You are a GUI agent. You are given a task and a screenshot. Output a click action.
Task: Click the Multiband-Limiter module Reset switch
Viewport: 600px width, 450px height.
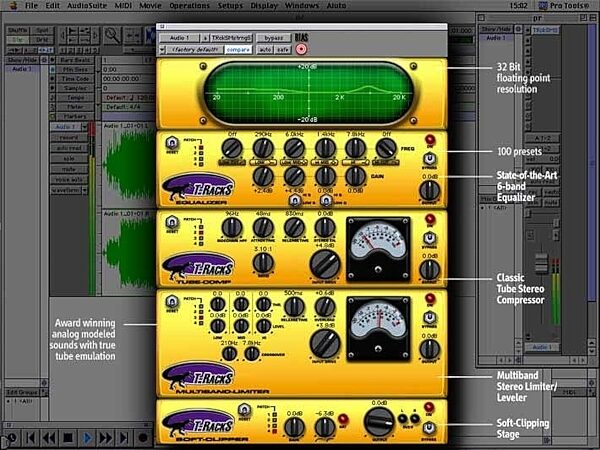pyautogui.click(x=172, y=302)
